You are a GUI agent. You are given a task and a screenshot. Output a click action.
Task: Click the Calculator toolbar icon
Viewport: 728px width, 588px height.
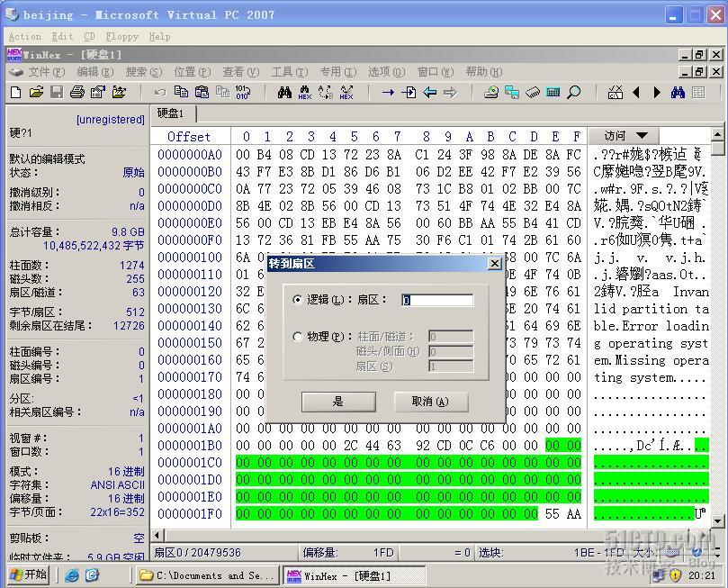click(x=553, y=92)
